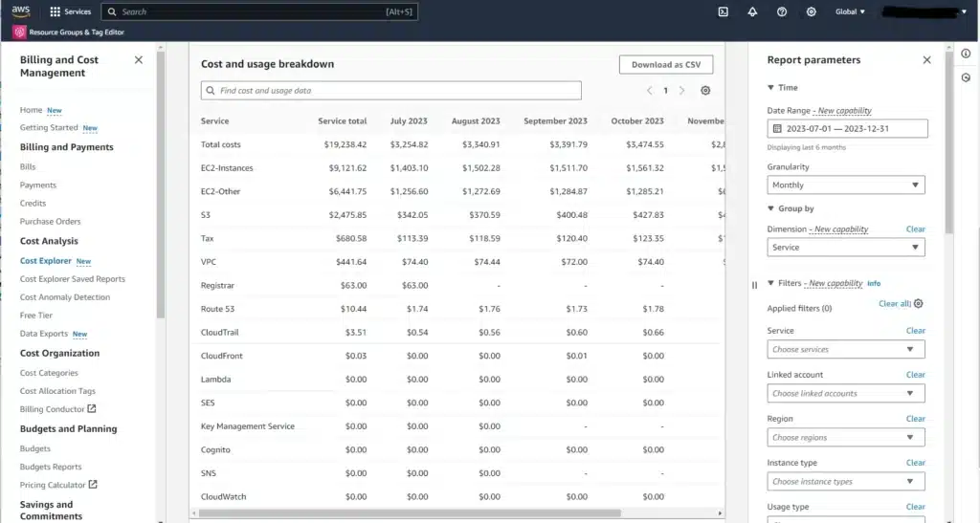Open the AWS home logo

pyautogui.click(x=21, y=11)
